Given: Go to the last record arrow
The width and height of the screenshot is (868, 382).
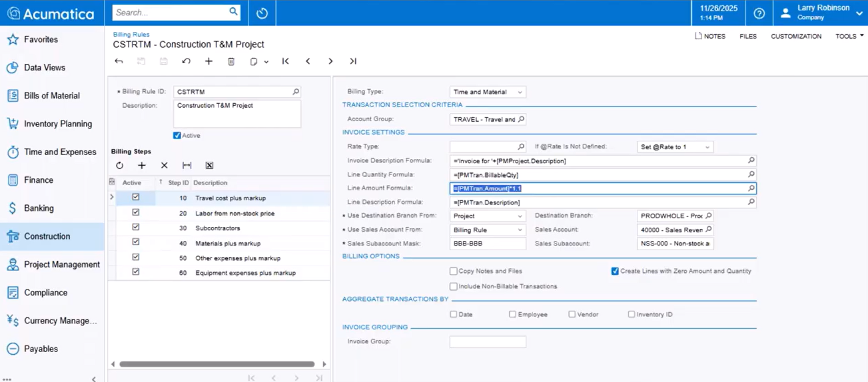Looking at the screenshot, I should click(353, 61).
